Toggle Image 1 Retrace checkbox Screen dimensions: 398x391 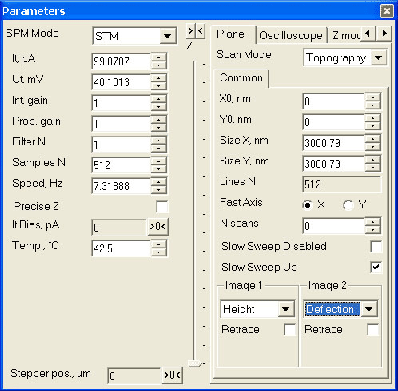pos(290,330)
